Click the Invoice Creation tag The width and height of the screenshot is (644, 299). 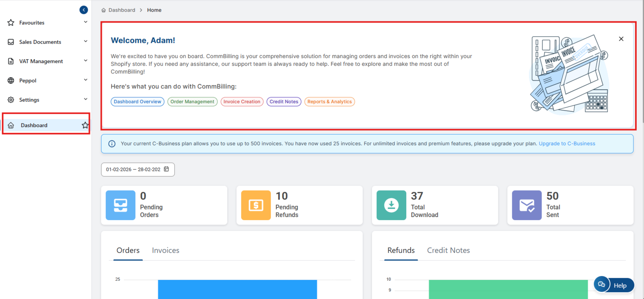(x=242, y=101)
